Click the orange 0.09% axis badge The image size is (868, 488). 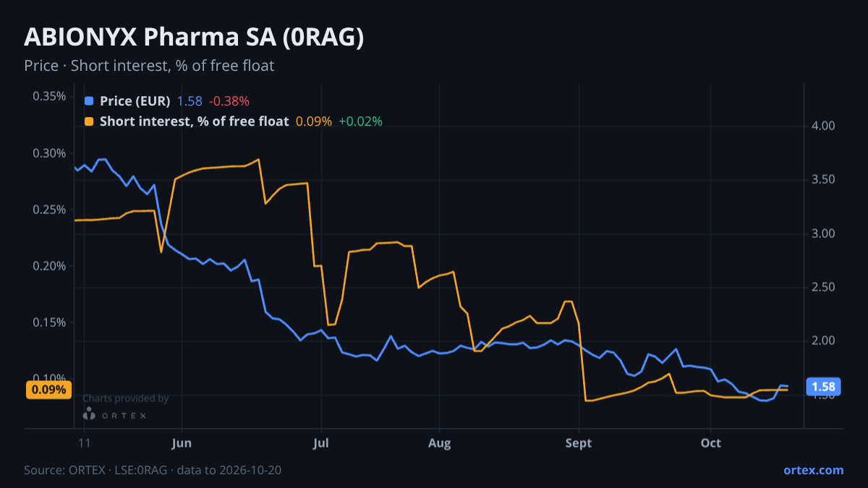tap(49, 390)
